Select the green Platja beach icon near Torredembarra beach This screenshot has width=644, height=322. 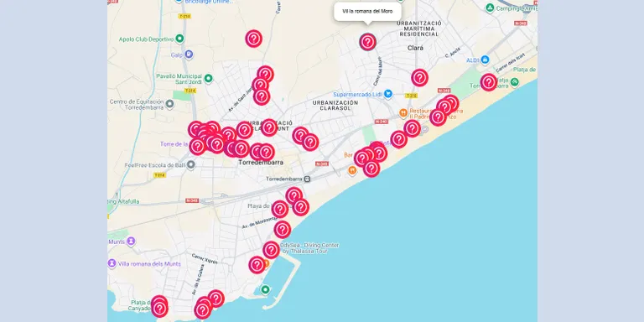(x=515, y=82)
